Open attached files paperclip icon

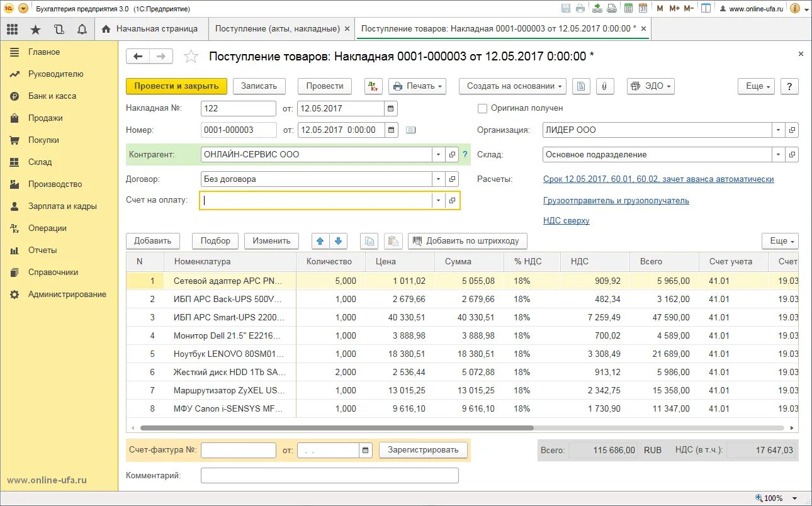click(604, 86)
